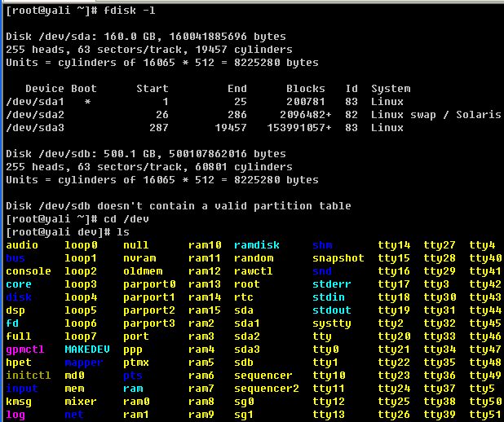Click the "Linux swap / Solaris" system text
The height and width of the screenshot is (422, 504).
pyautogui.click(x=435, y=115)
